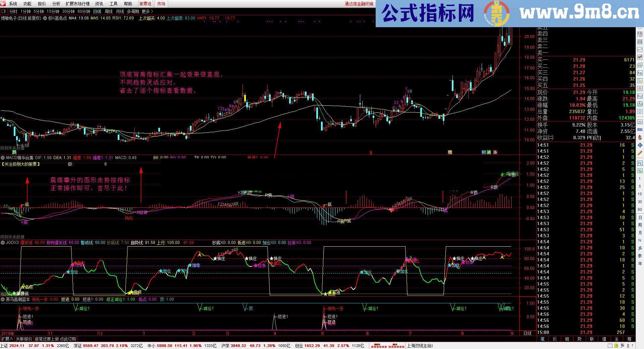Click the red TDX logo at top left
The width and height of the screenshot is (644, 349).
(3, 4)
